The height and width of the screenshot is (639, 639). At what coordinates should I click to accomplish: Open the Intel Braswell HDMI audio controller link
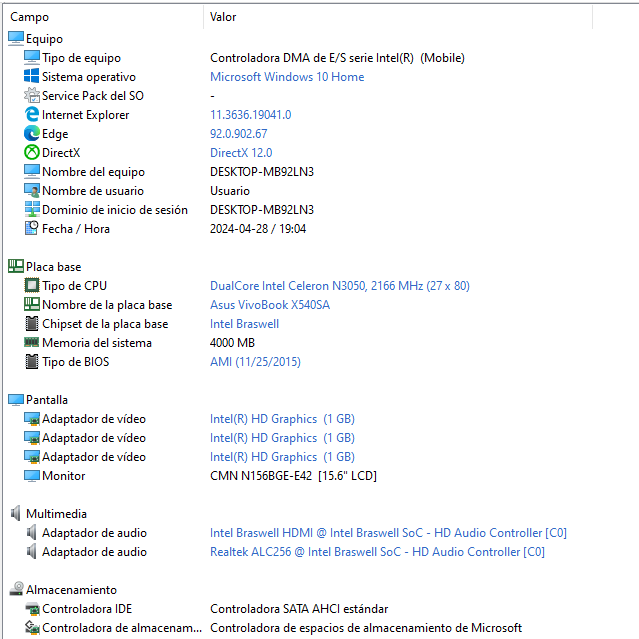[388, 533]
